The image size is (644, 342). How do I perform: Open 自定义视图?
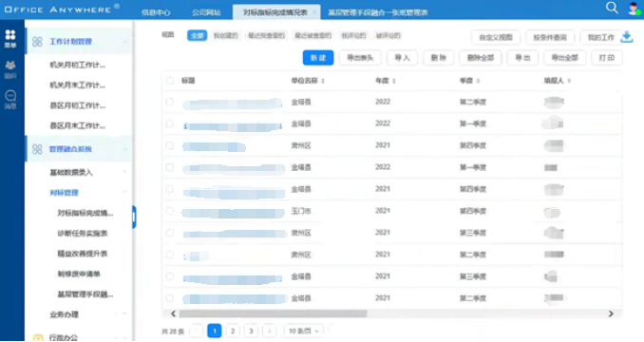pos(496,37)
